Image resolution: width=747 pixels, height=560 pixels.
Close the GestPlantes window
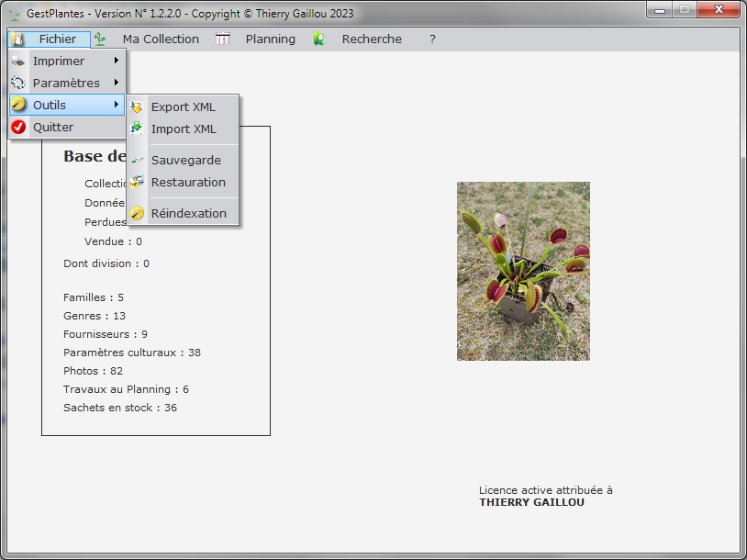click(719, 9)
